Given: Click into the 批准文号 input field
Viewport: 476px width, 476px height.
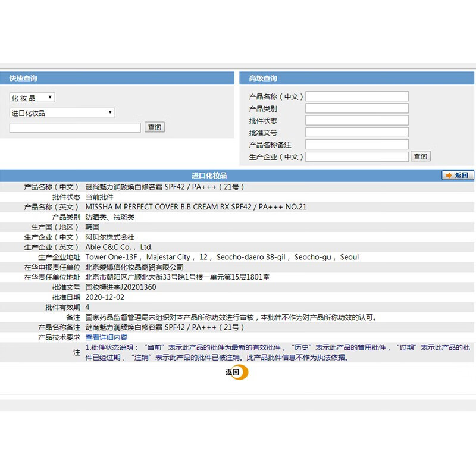Looking at the screenshot, I should tap(357, 133).
